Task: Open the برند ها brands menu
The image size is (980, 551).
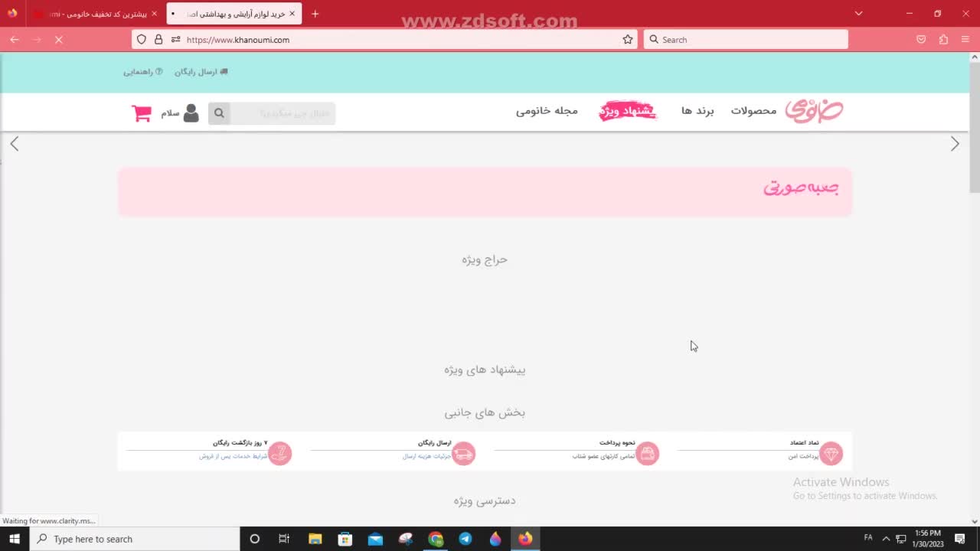Action: (697, 111)
